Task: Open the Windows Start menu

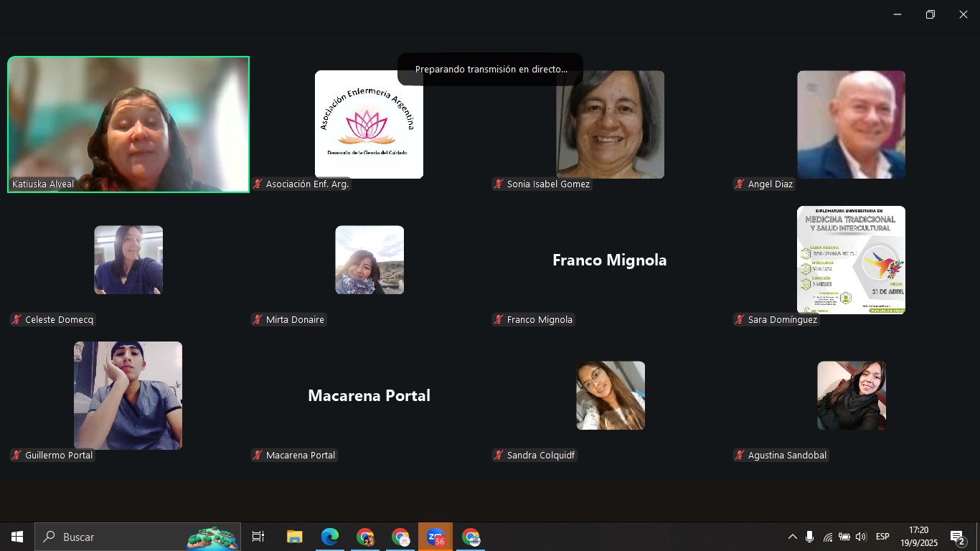Action: pyautogui.click(x=17, y=537)
